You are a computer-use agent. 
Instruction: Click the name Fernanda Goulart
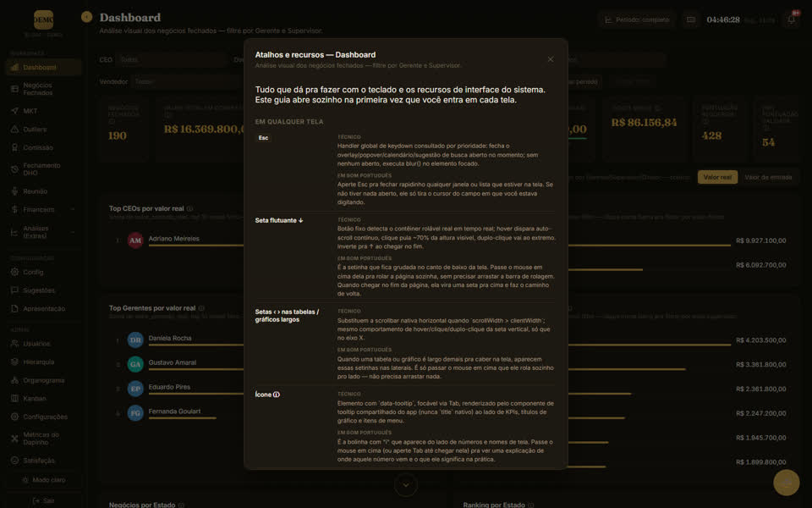[x=174, y=411]
